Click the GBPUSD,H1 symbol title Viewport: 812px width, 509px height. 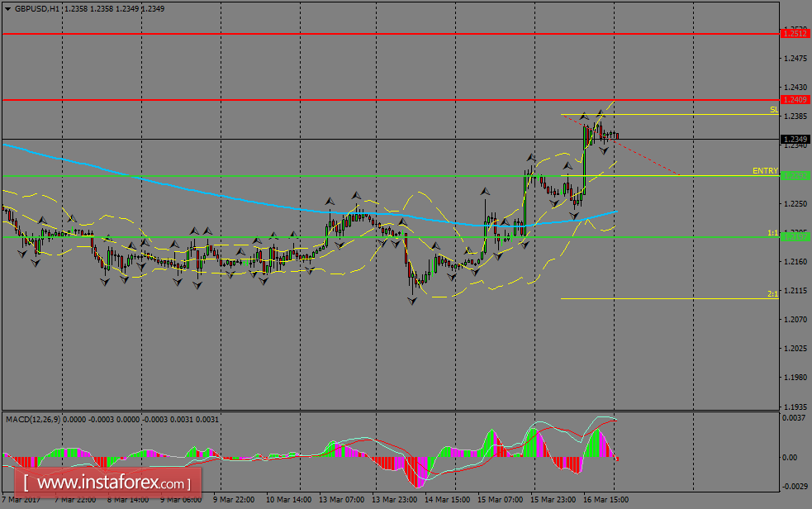pyautogui.click(x=37, y=9)
